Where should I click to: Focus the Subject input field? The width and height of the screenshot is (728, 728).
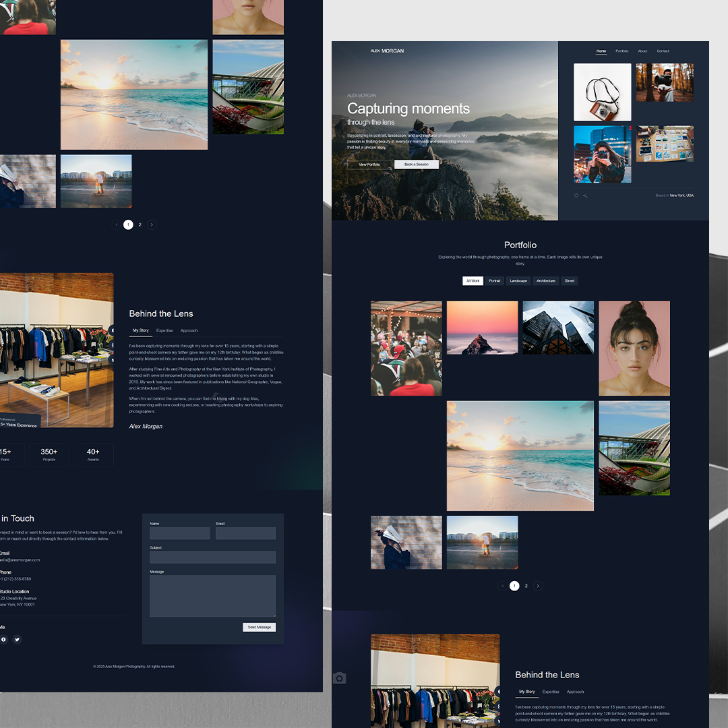pyautogui.click(x=212, y=557)
